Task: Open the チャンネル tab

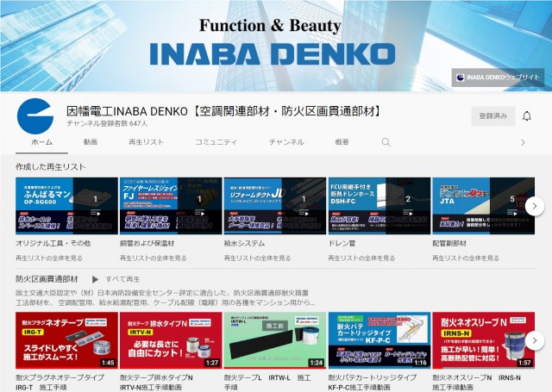Action: point(286,142)
